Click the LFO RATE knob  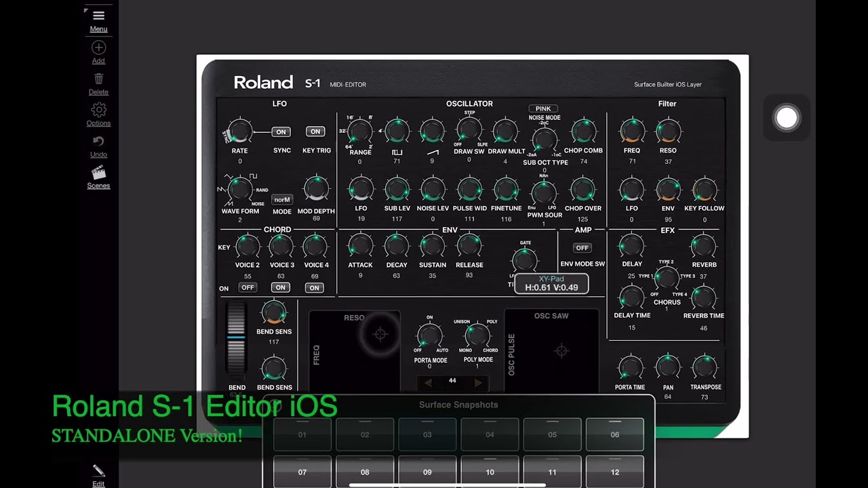(239, 131)
